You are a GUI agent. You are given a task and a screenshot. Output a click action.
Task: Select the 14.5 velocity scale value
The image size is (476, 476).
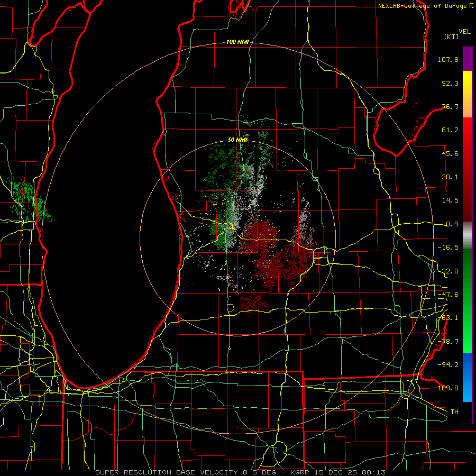(450, 200)
